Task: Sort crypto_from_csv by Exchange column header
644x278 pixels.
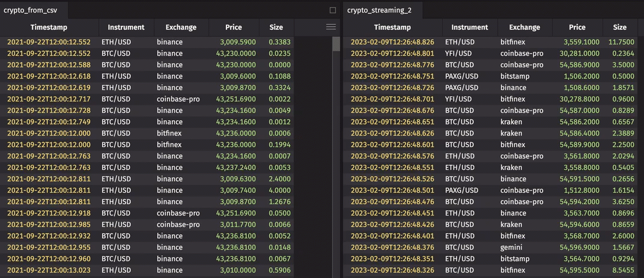Action: [x=181, y=28]
